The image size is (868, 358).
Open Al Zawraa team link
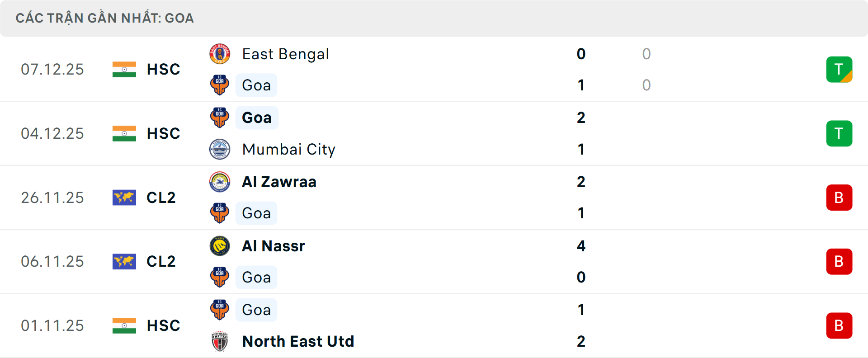pos(279,182)
